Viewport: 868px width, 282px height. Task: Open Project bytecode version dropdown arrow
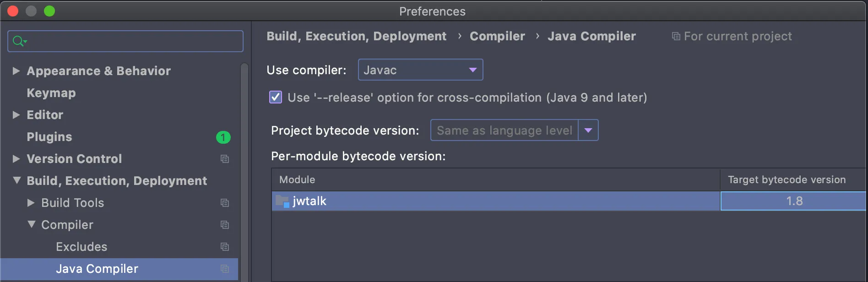pos(588,130)
